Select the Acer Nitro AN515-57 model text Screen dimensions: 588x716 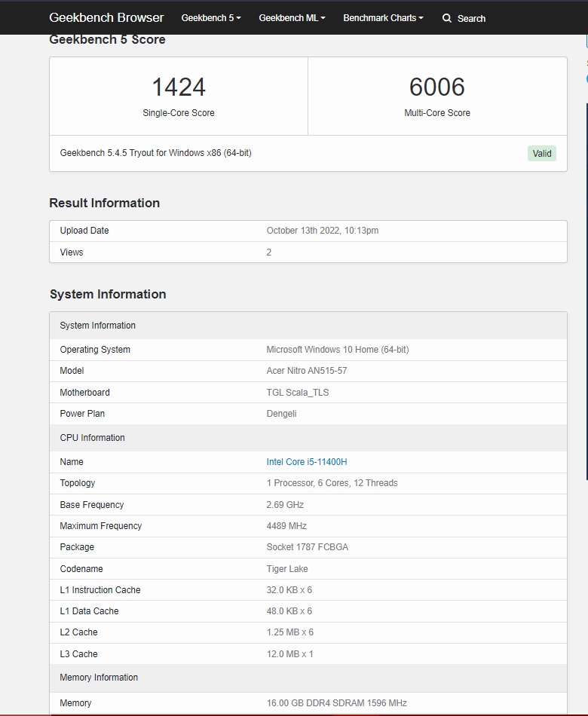pyautogui.click(x=307, y=371)
